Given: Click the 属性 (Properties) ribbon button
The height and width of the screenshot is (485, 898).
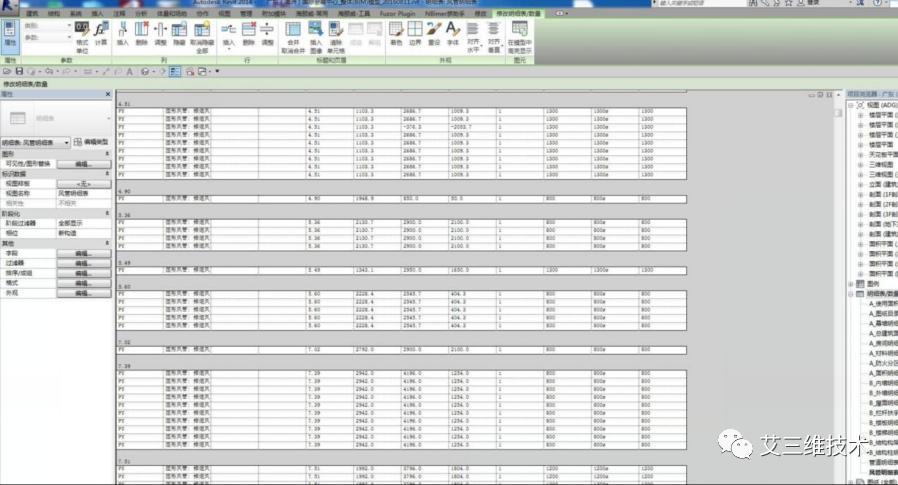Looking at the screenshot, I should 10,36.
